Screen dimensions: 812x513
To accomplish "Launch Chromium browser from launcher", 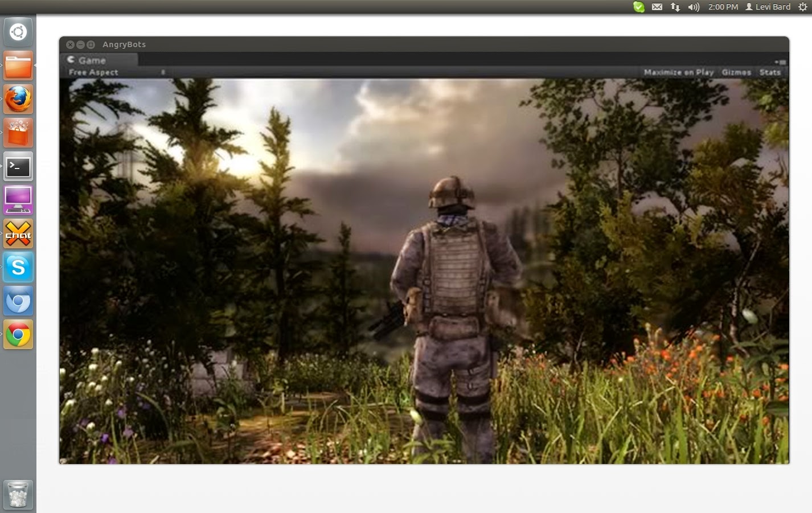I will (18, 301).
